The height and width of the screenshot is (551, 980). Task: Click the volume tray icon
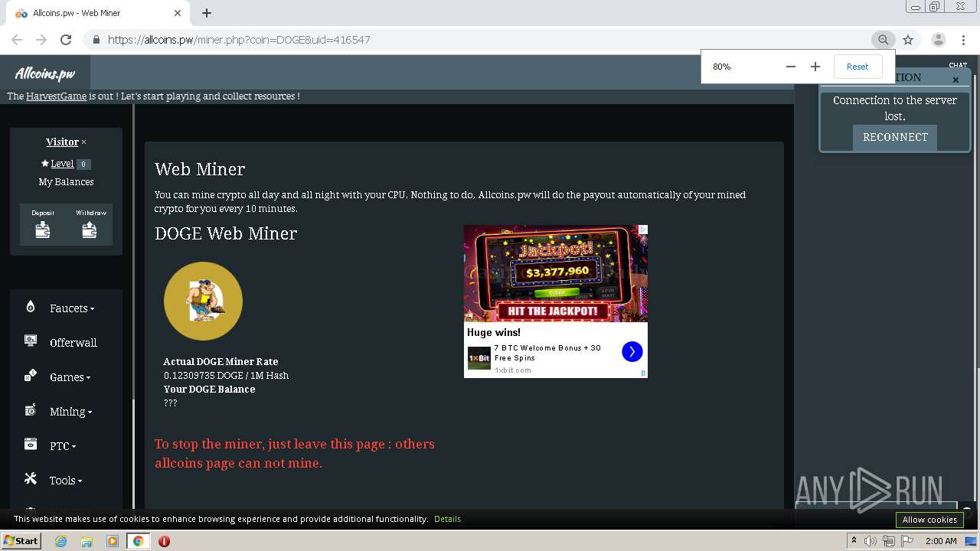(x=871, y=541)
